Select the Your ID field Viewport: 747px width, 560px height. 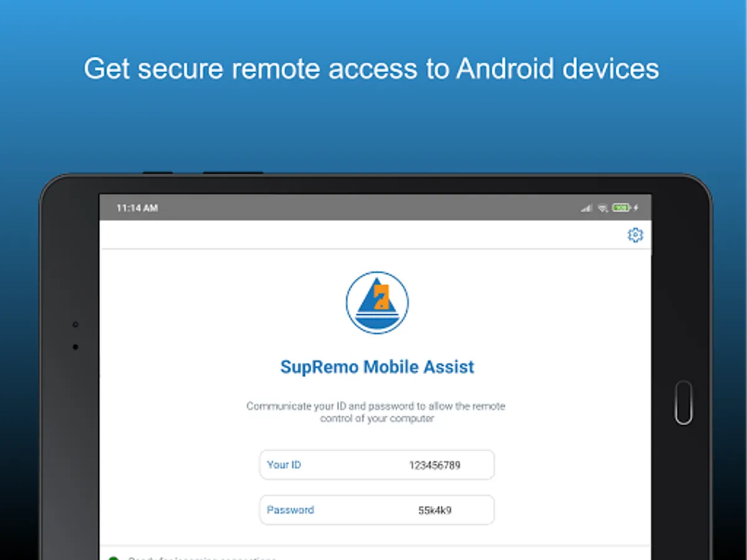[x=377, y=465]
